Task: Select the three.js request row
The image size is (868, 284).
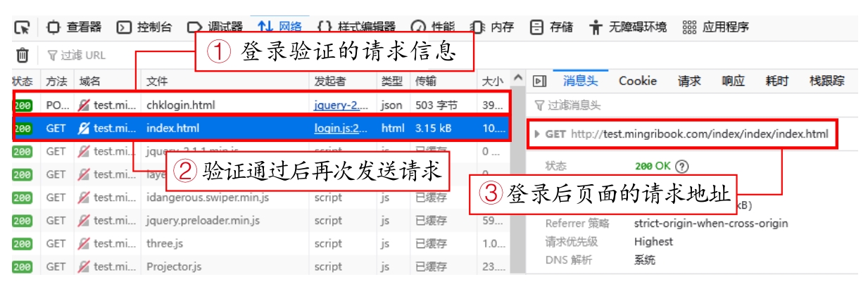Action: point(260,244)
